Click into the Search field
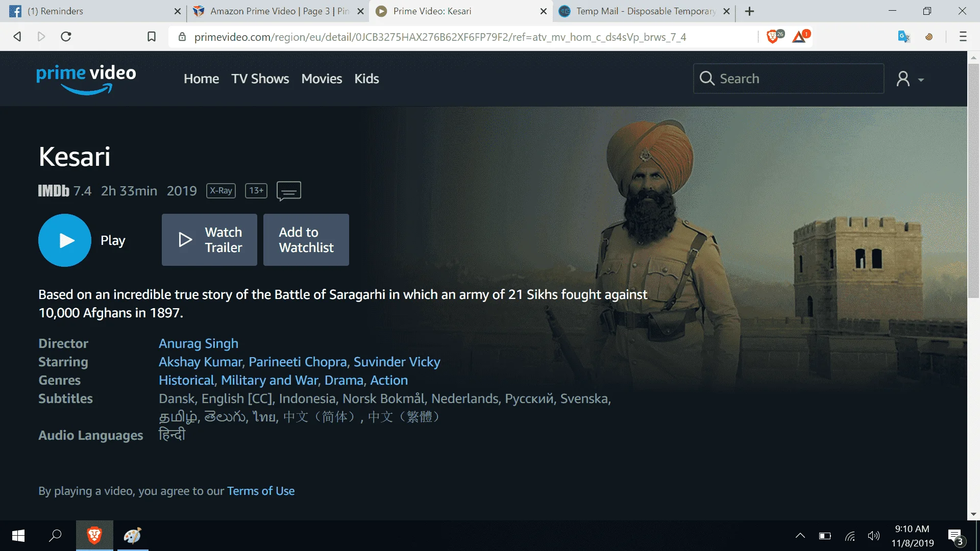The height and width of the screenshot is (551, 980). tap(789, 79)
